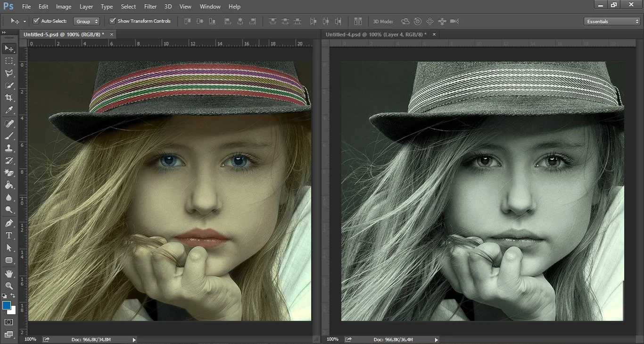
Task: Expand the left document status info arrow
Action: [134, 339]
